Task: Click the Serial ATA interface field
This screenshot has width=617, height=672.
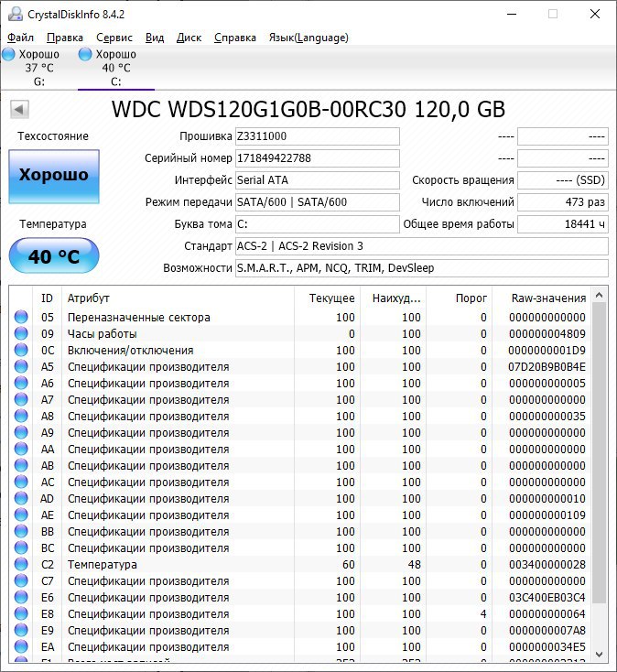Action: (x=318, y=180)
